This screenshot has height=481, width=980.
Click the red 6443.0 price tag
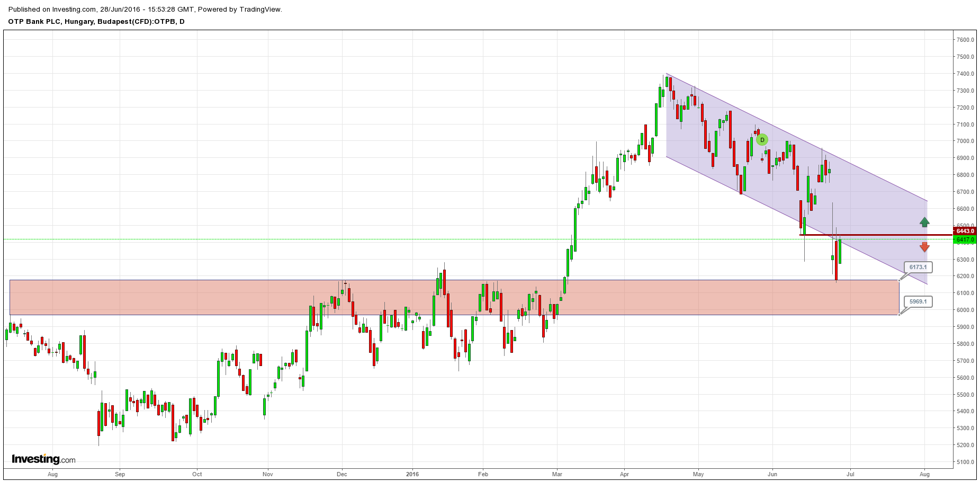point(965,231)
